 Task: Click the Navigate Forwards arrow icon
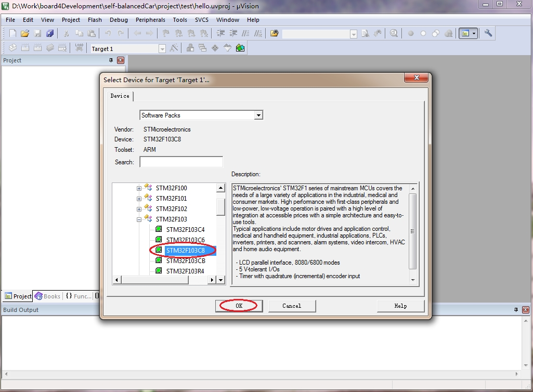tap(149, 33)
